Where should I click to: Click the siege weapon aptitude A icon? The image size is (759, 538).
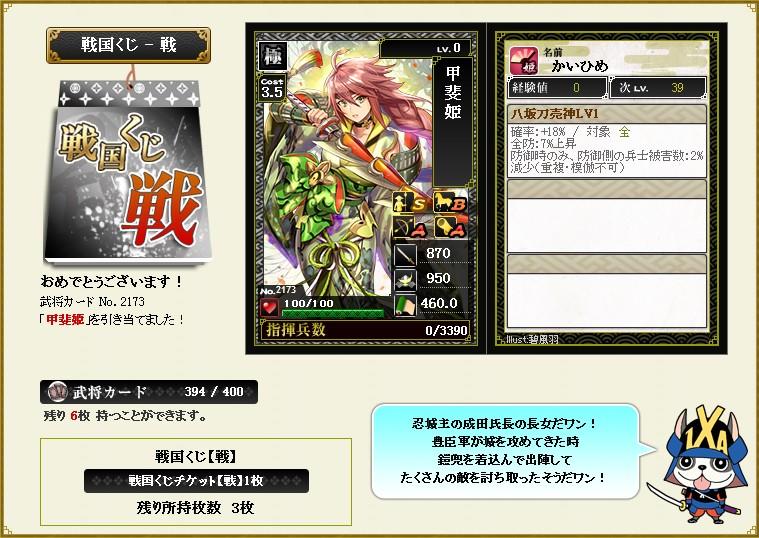(x=450, y=227)
